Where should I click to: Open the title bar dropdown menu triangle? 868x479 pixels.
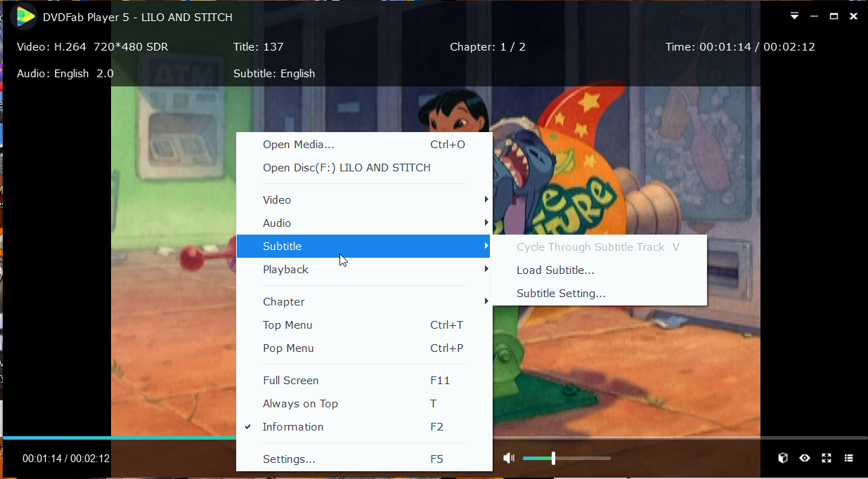coord(794,16)
